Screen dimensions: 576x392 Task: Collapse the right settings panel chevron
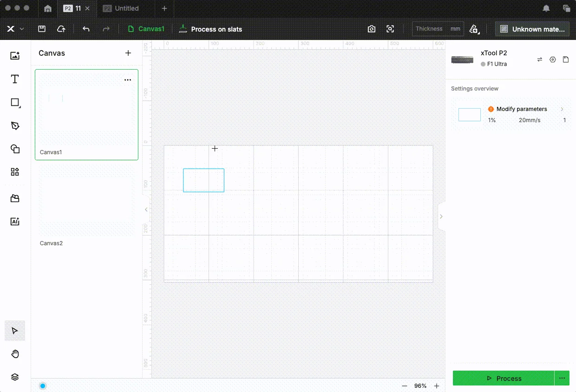point(441,216)
